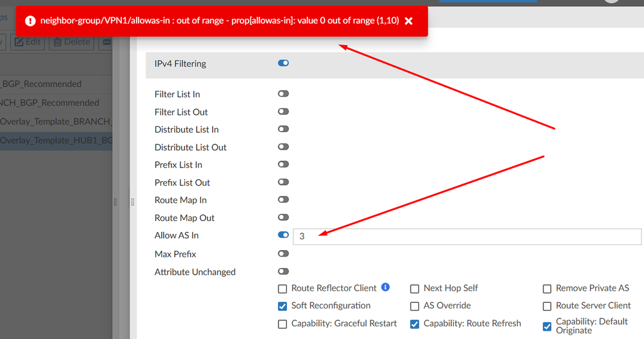This screenshot has width=644, height=339.
Task: Enable the Filter List In toggle
Action: (283, 94)
